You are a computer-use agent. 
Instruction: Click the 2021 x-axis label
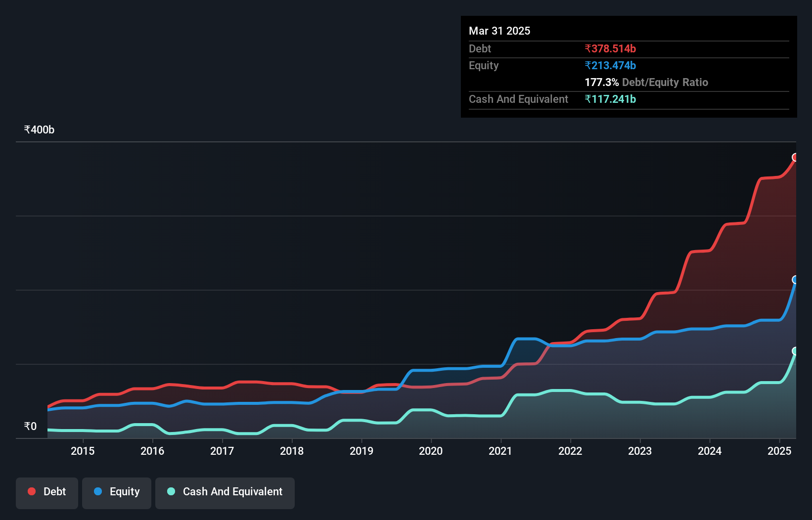pyautogui.click(x=500, y=451)
